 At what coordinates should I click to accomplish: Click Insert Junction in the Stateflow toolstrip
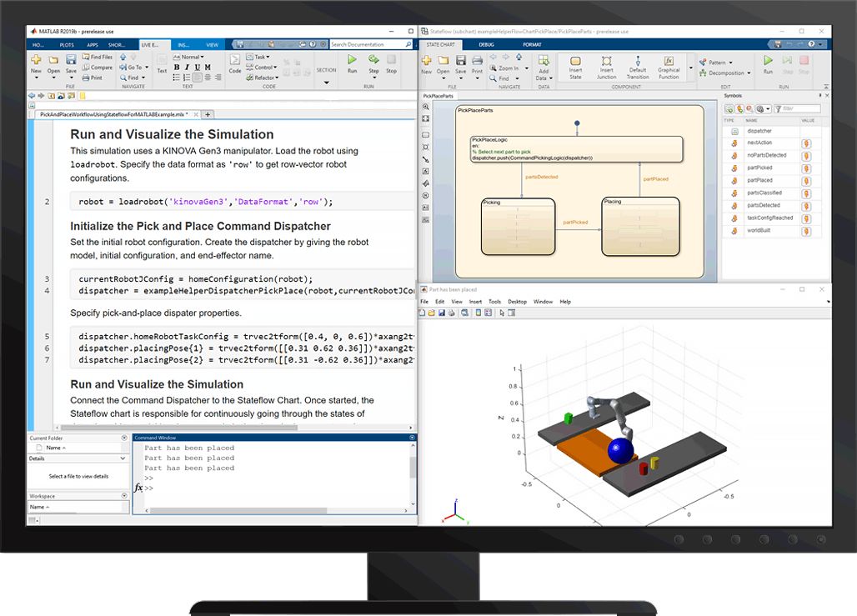point(607,68)
